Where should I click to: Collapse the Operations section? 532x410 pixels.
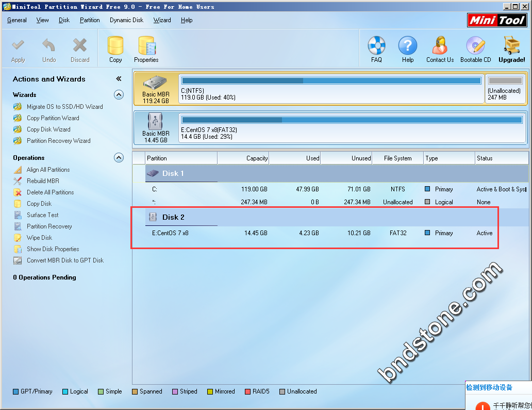pyautogui.click(x=119, y=158)
